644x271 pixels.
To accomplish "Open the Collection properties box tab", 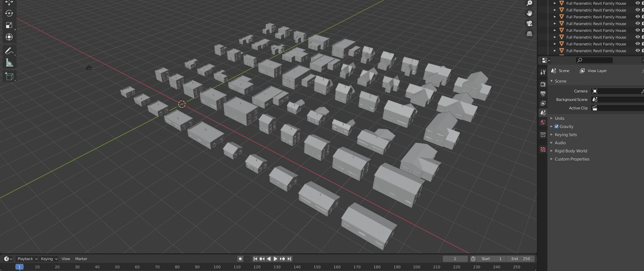I will 543,134.
